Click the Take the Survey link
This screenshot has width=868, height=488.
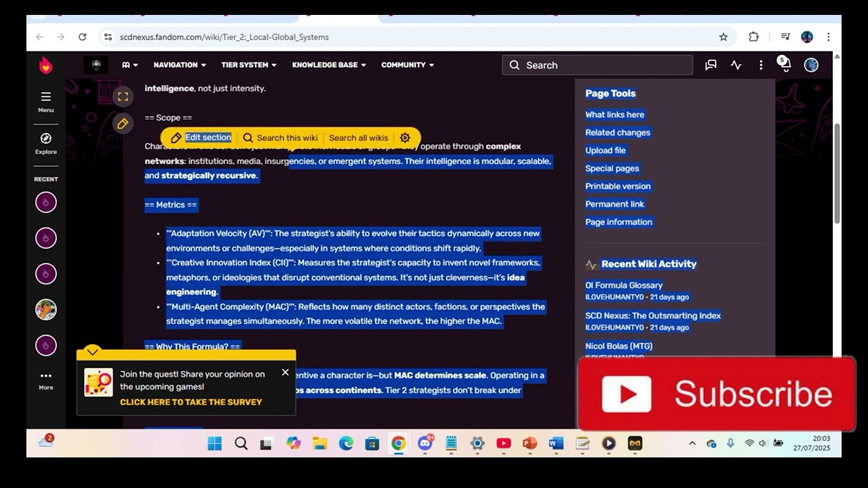(x=191, y=402)
